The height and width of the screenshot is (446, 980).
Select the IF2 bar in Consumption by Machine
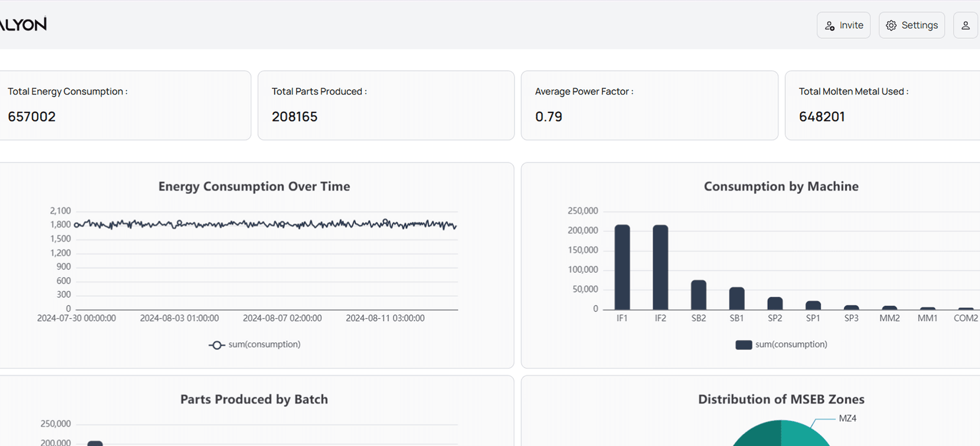[660, 267]
